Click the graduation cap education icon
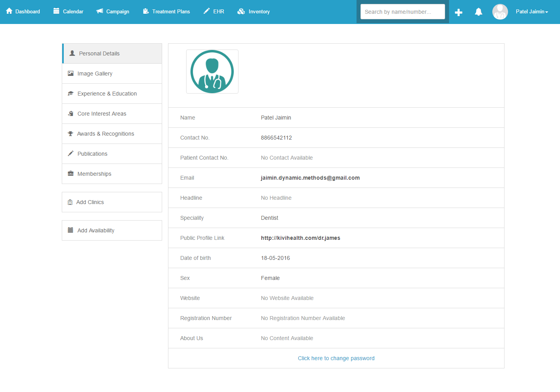Image resolution: width=560 pixels, height=392 pixels. point(71,93)
